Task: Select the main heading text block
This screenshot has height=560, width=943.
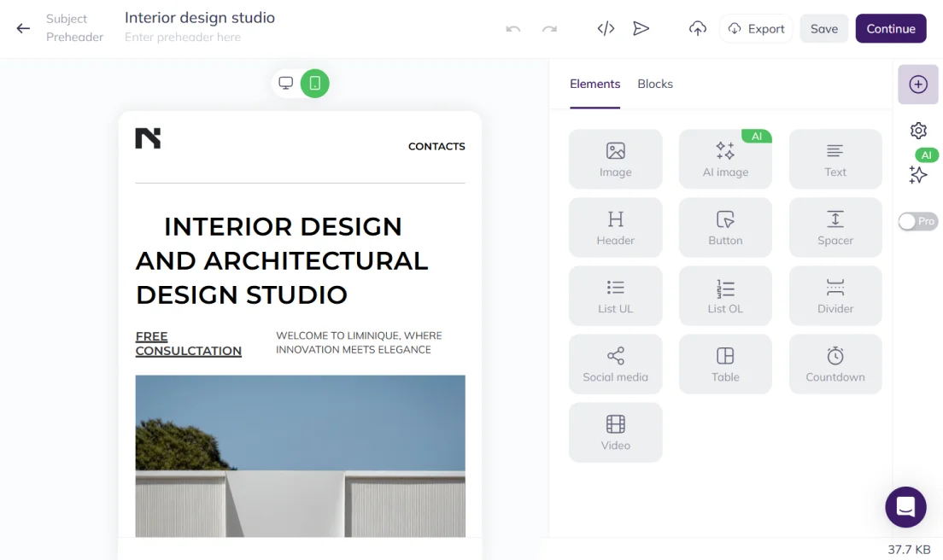Action: 283,260
